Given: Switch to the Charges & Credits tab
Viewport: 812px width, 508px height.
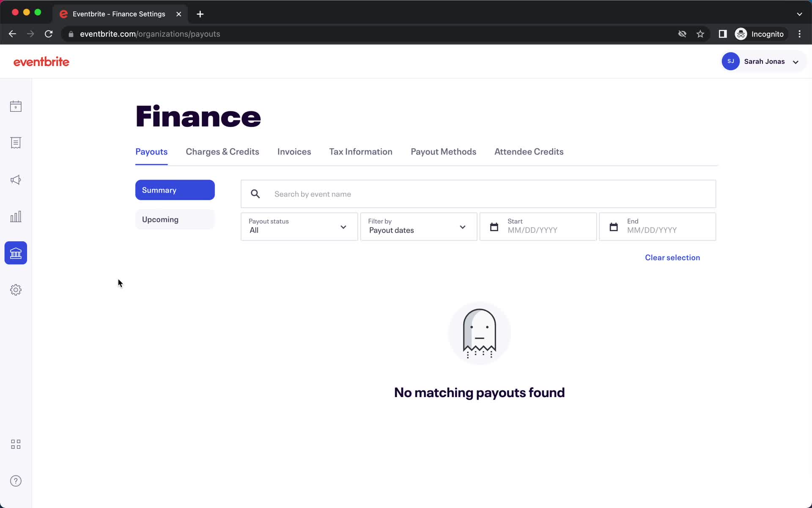Looking at the screenshot, I should 222,152.
